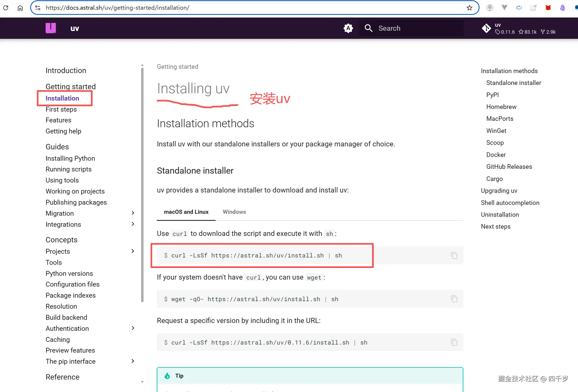Go to browser home page icon
This screenshot has height=392, width=578.
(x=20, y=8)
